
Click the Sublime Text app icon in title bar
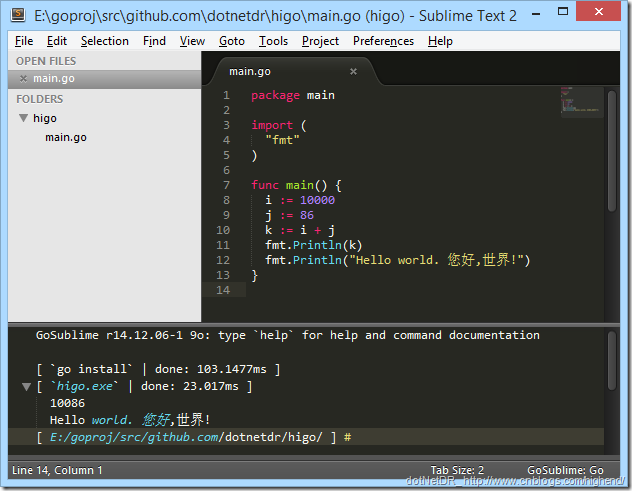pyautogui.click(x=18, y=15)
